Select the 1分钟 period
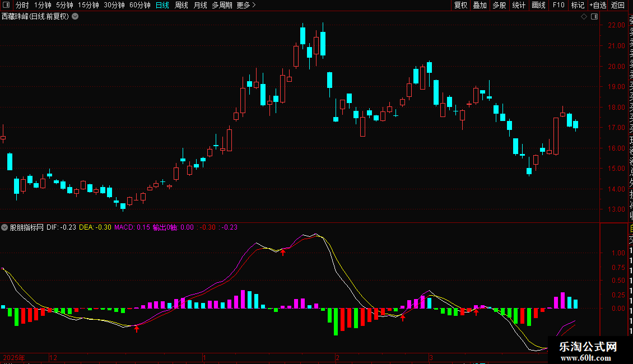This screenshot has height=364, width=633. tap(43, 5)
